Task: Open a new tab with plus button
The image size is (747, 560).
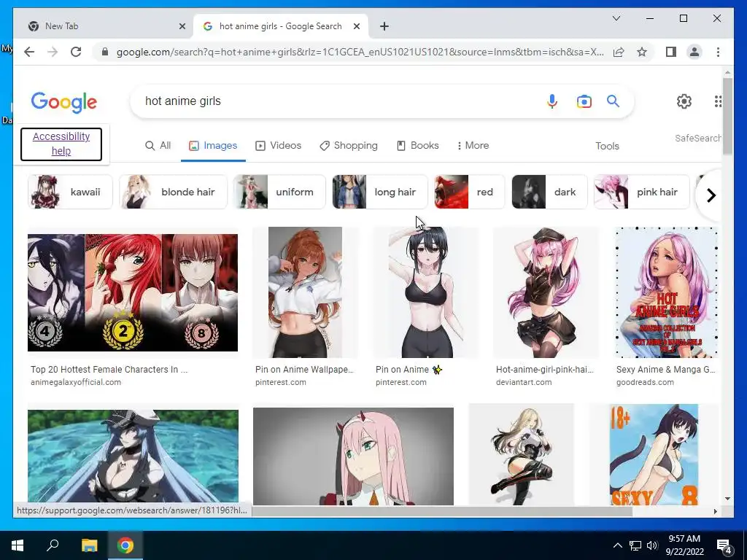Action: 384,27
